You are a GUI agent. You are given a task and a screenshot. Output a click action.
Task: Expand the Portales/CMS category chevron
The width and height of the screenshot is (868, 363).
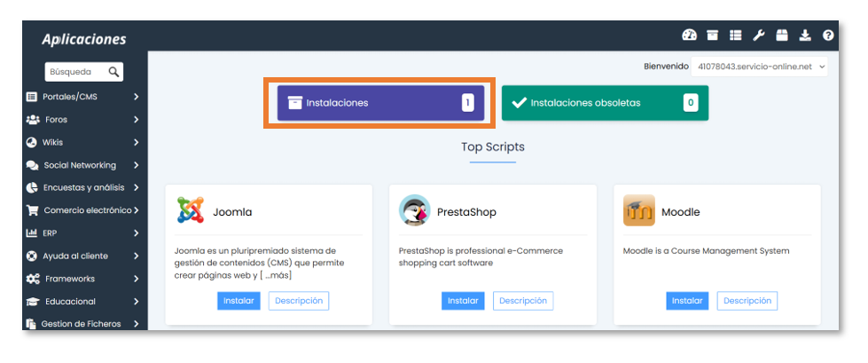[x=137, y=97]
